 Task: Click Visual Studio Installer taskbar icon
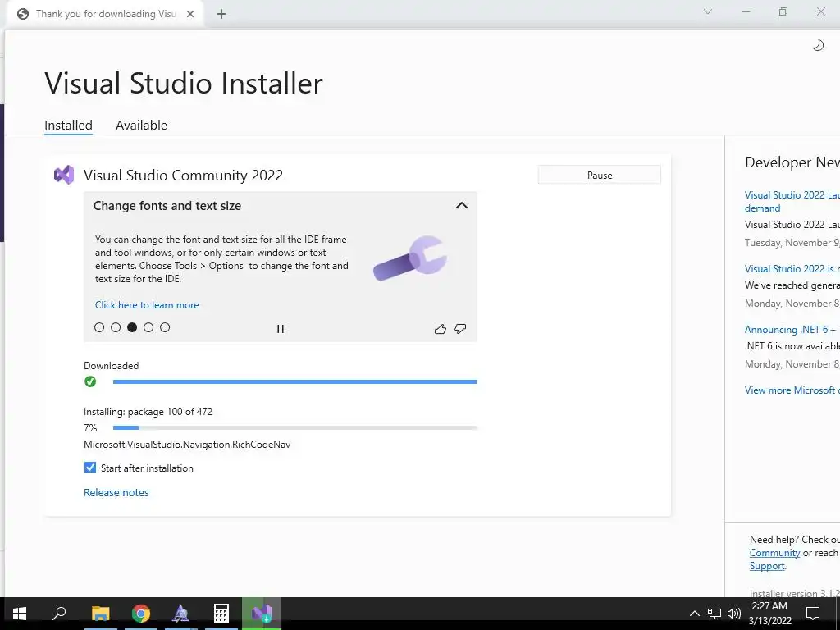[x=262, y=614]
